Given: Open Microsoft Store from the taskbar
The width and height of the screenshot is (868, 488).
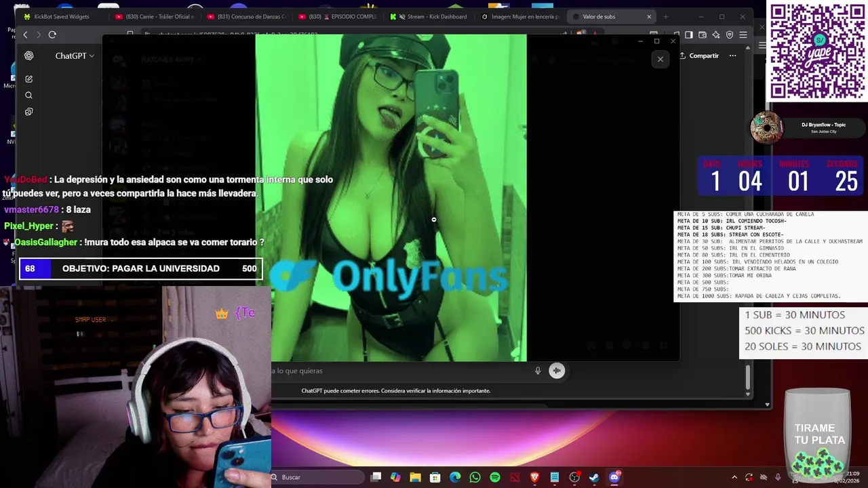Looking at the screenshot, I should pos(435,477).
